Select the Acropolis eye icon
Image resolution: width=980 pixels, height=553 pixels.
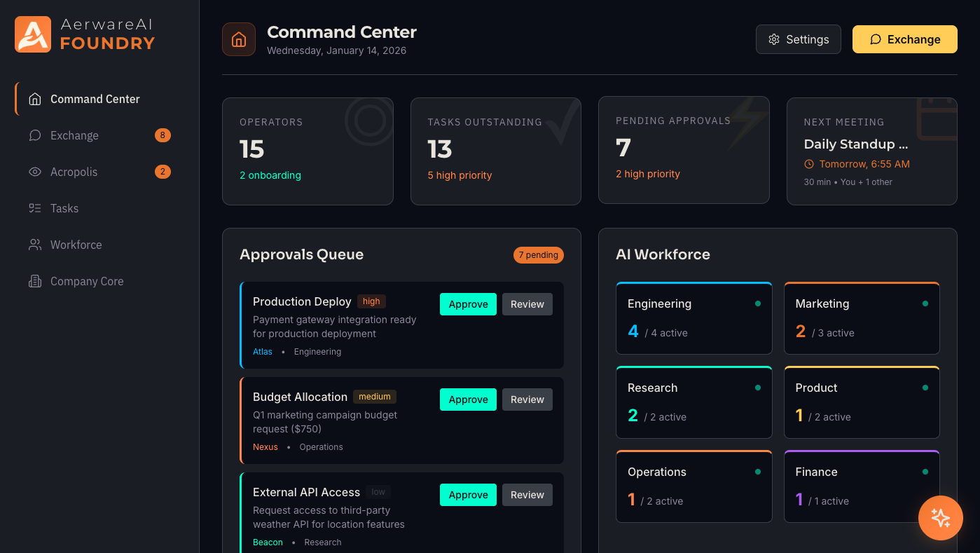(35, 172)
